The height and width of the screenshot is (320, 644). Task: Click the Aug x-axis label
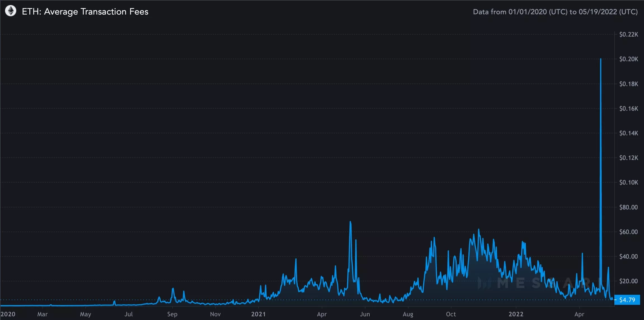(x=408, y=314)
